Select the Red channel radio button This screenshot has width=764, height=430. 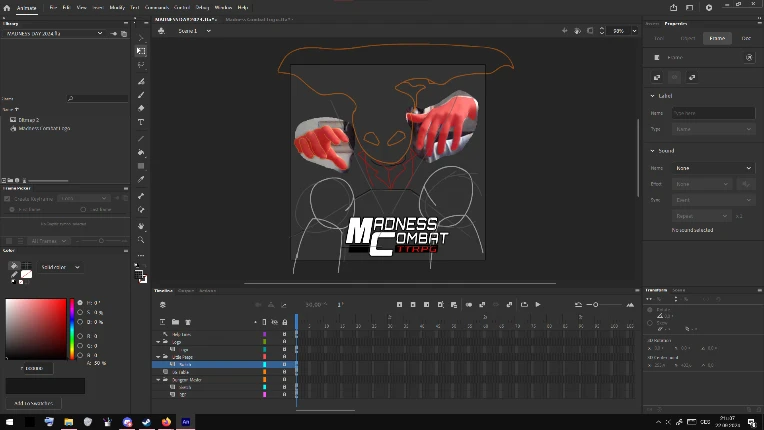pyautogui.click(x=80, y=336)
